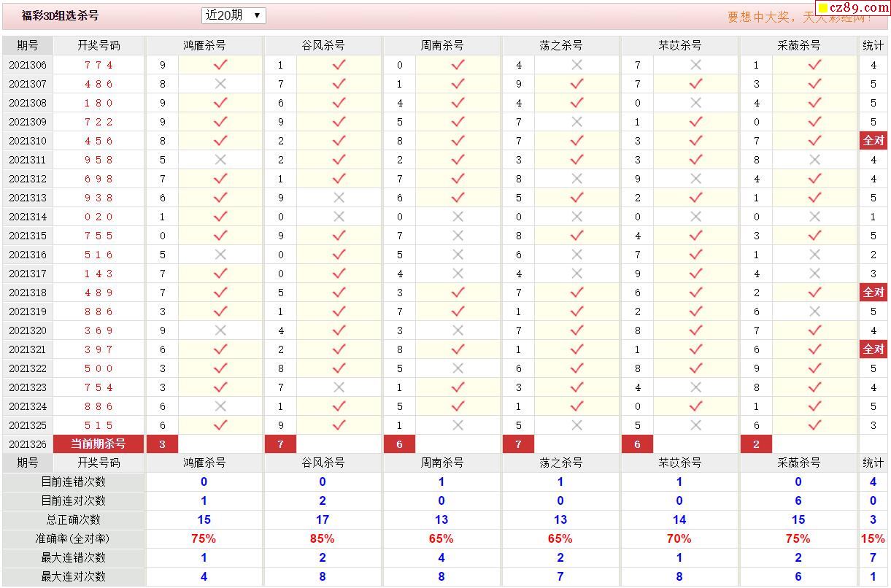Viewport: 891px width, 588px height.
Task: Click the 全对 badge in row 2021321
Action: pos(873,349)
